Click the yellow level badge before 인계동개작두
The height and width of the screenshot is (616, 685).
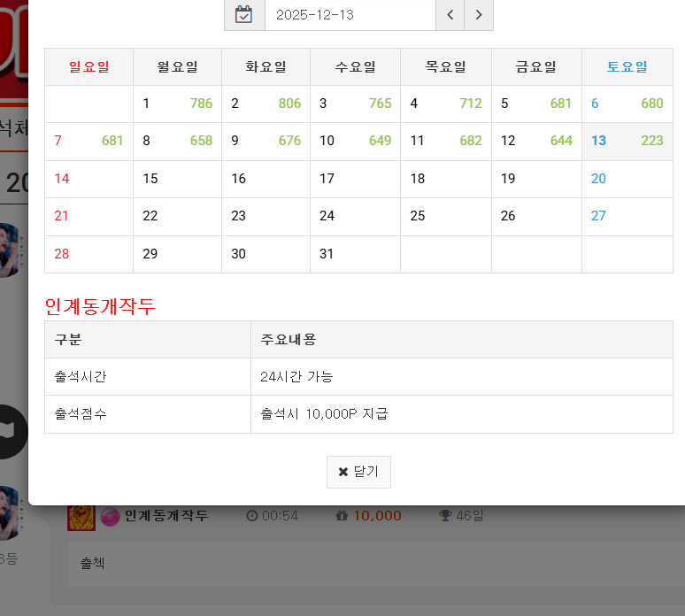(x=81, y=517)
